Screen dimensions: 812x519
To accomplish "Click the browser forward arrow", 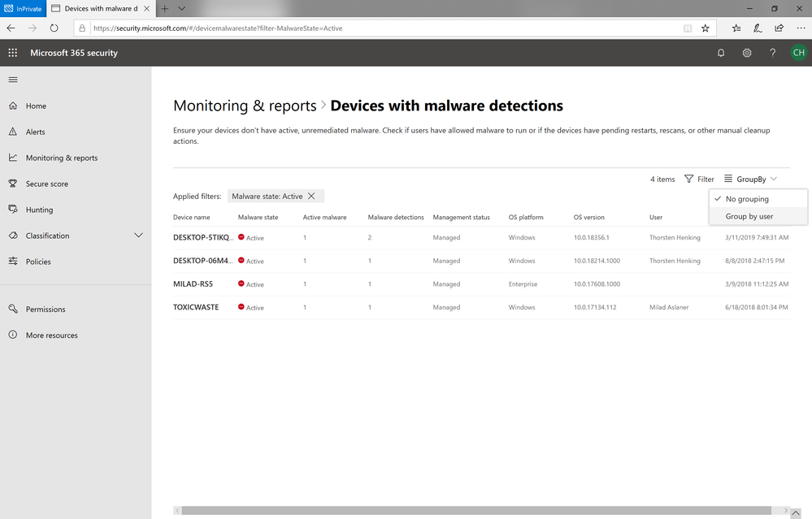I will point(33,28).
